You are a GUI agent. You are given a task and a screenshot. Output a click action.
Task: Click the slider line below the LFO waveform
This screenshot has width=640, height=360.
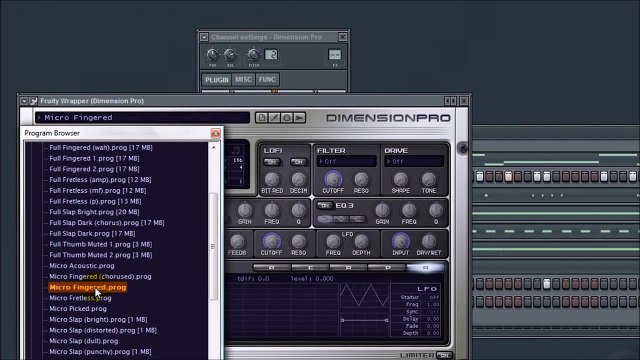tap(364, 320)
